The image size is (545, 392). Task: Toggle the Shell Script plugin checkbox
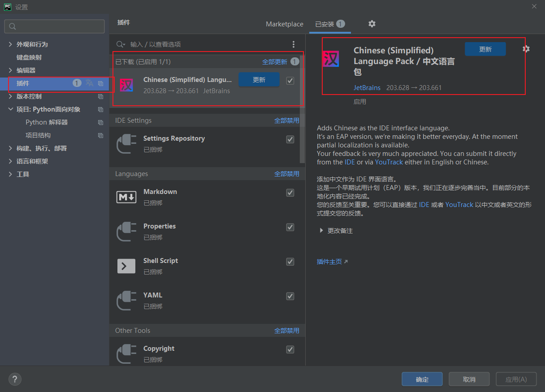(290, 262)
